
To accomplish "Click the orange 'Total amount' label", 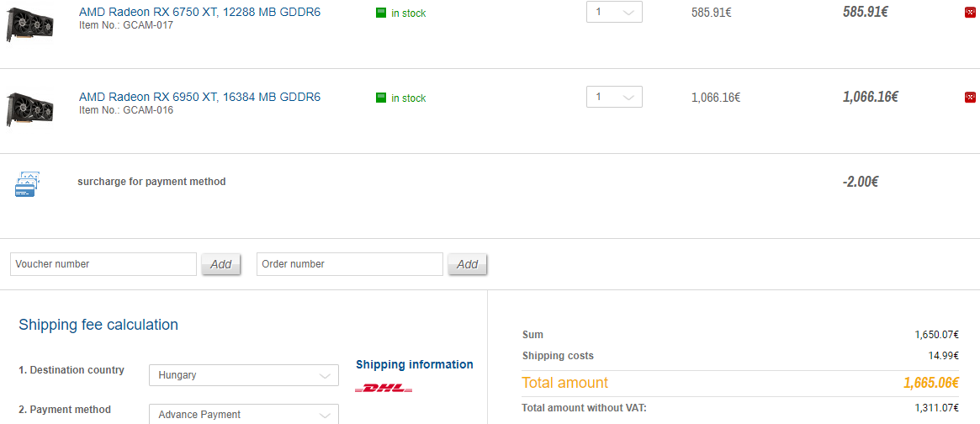I will [565, 383].
